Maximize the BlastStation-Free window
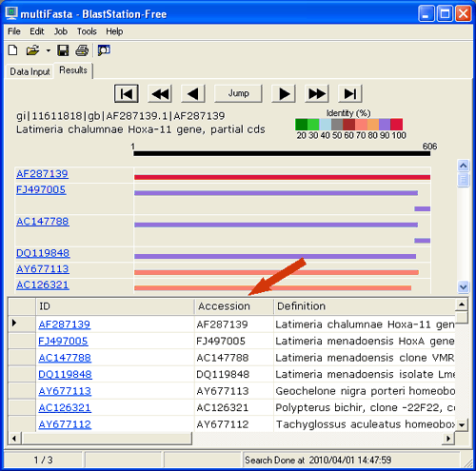Image resolution: width=476 pixels, height=471 pixels. tap(445, 14)
